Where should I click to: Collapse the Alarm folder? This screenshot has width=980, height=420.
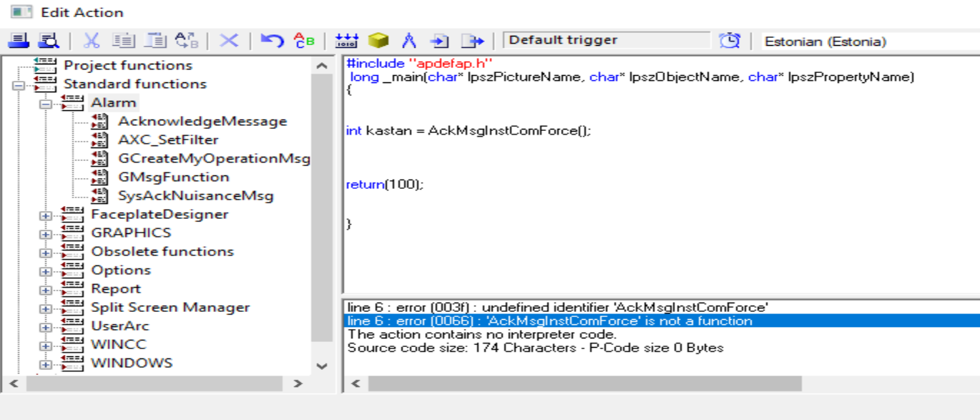click(46, 104)
